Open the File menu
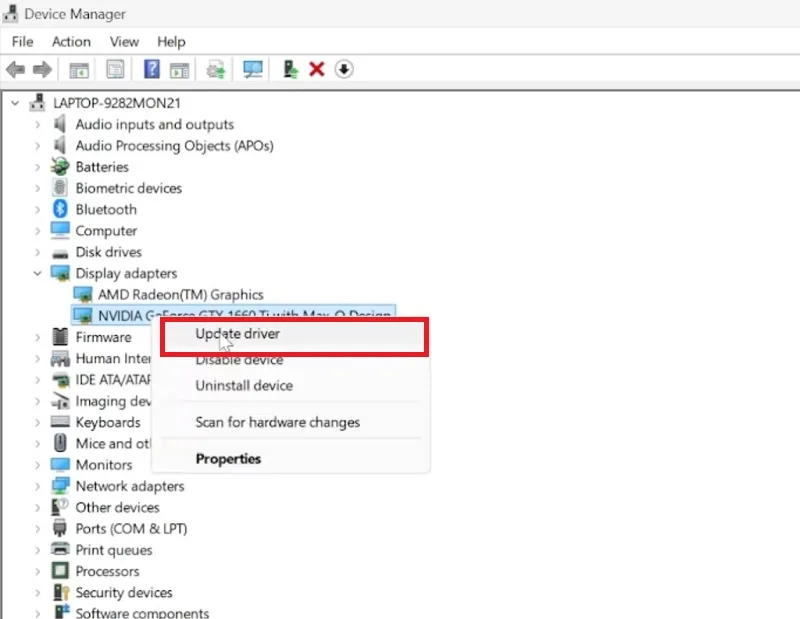Screen dimensions: 800x619 pos(22,41)
